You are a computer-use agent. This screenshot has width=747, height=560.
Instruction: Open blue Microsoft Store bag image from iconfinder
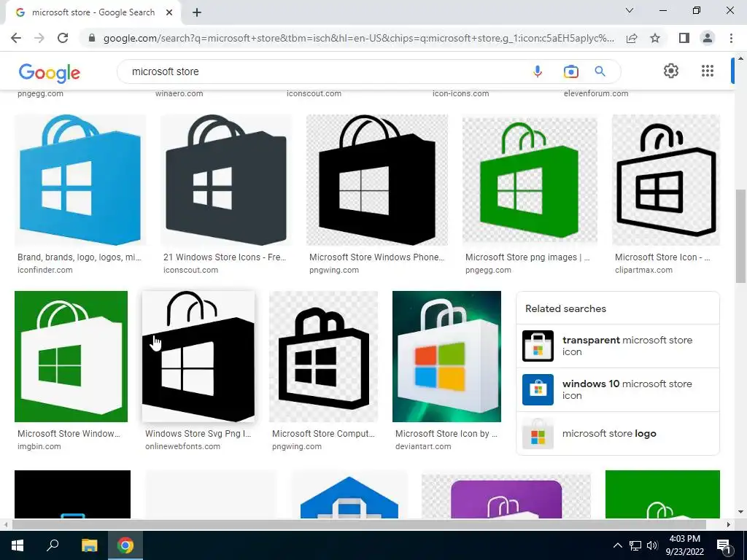80,180
